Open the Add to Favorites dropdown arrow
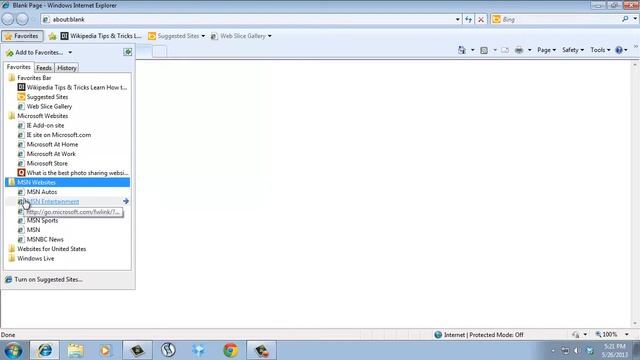 pyautogui.click(x=70, y=52)
